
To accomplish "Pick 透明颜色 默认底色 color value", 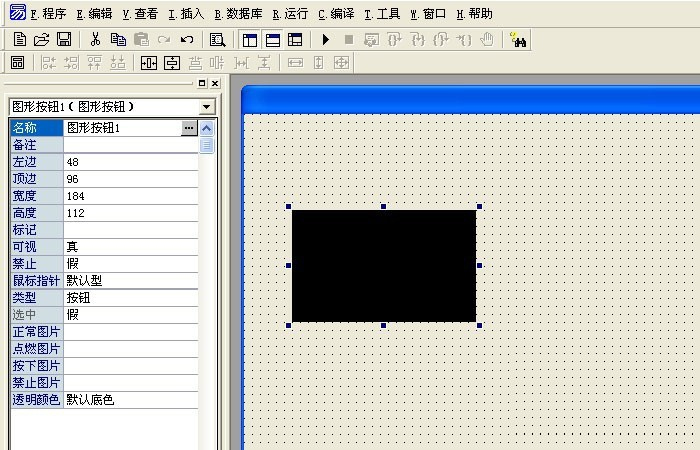I will pos(131,400).
